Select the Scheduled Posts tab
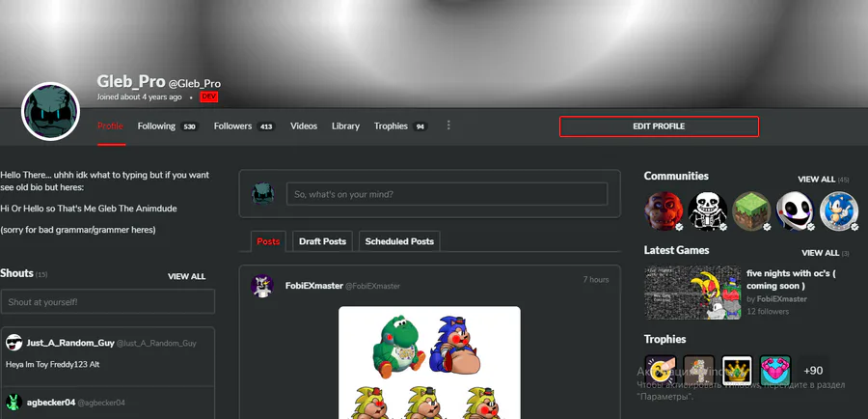Image resolution: width=868 pixels, height=419 pixels. pyautogui.click(x=399, y=241)
